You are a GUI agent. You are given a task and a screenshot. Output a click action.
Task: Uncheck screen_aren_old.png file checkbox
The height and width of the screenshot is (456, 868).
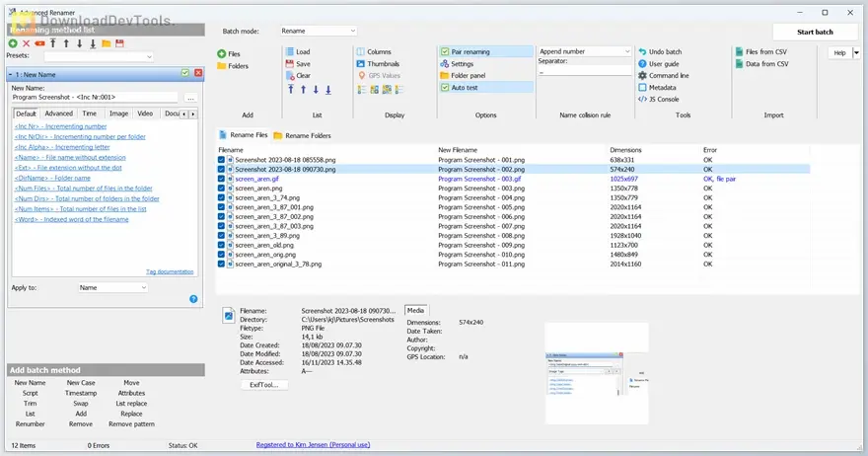pyautogui.click(x=221, y=245)
